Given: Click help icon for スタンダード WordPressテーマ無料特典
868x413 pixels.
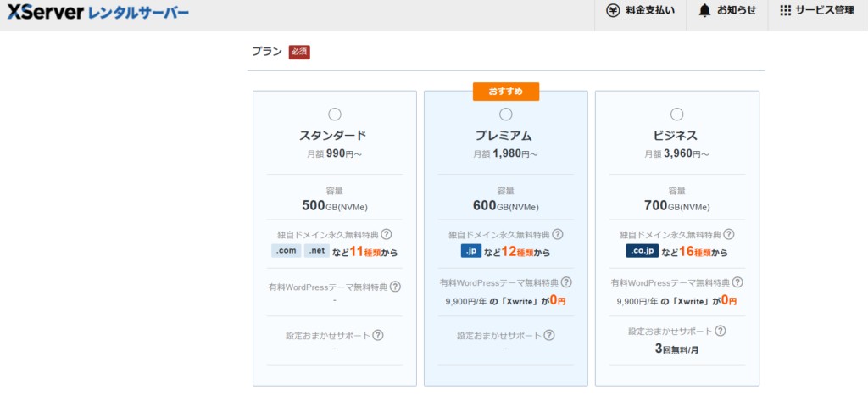Looking at the screenshot, I should point(395,287).
